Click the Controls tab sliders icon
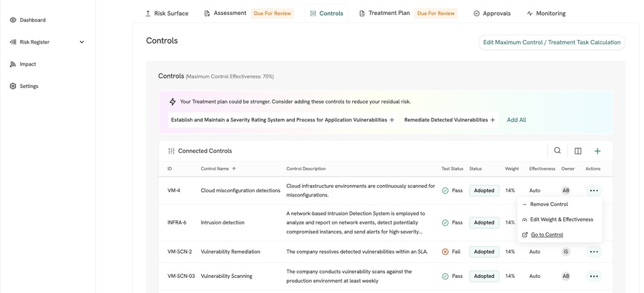Screen dimensions: 644x293 (313, 14)
